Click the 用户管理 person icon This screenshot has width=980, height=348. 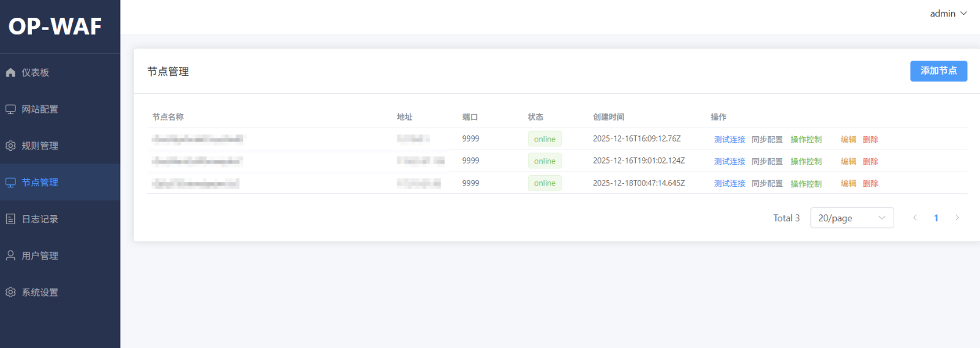pos(10,255)
